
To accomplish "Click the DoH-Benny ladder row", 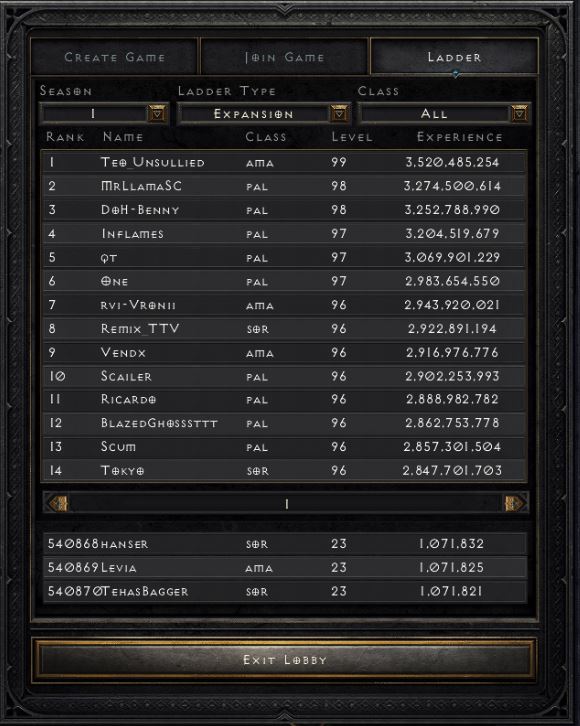I will [284, 210].
